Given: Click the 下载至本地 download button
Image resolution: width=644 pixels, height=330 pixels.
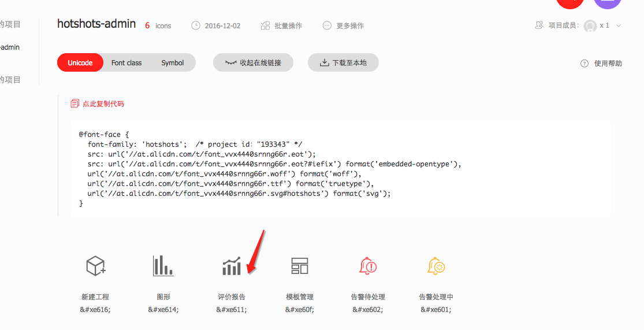Looking at the screenshot, I should (x=343, y=62).
